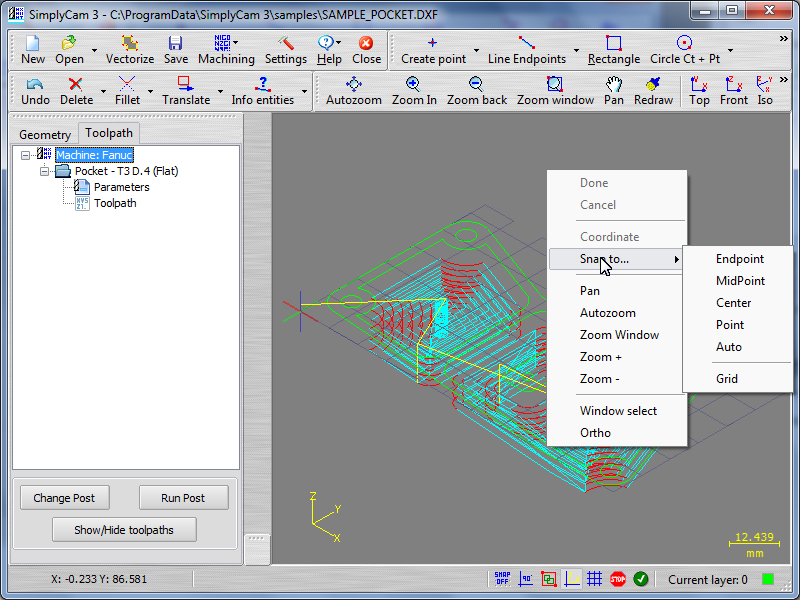The image size is (800, 600).
Task: Open the Line Endpoints dropdown arrow
Action: [x=577, y=50]
